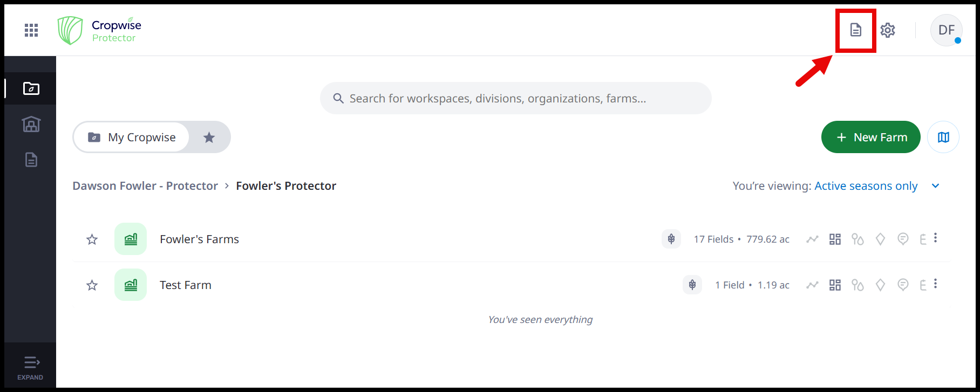Click the trend chart icon for Test Farm
Image resolution: width=980 pixels, height=392 pixels.
point(812,285)
